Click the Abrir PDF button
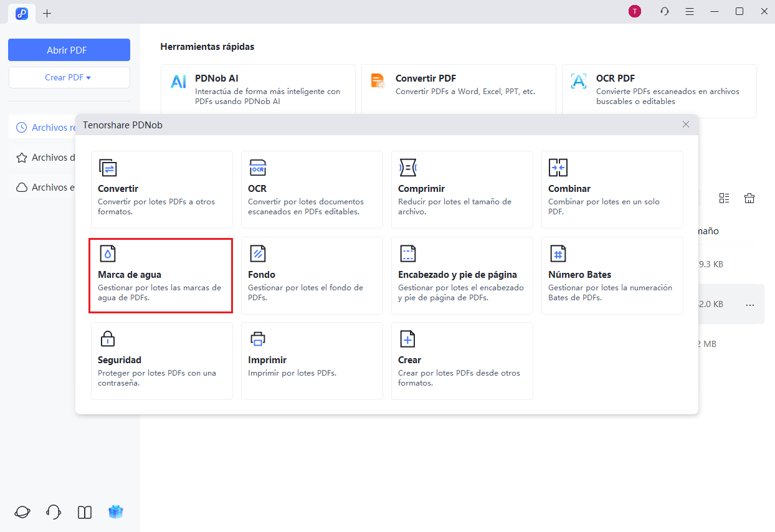775x532 pixels. (69, 50)
